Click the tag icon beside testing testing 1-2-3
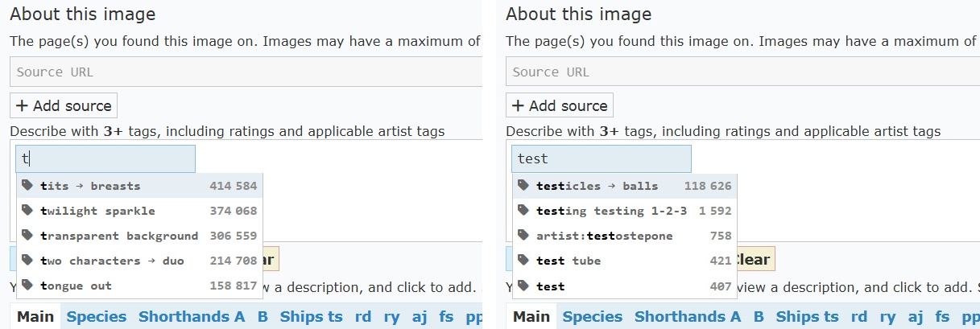This screenshot has width=980, height=329. pyautogui.click(x=523, y=211)
